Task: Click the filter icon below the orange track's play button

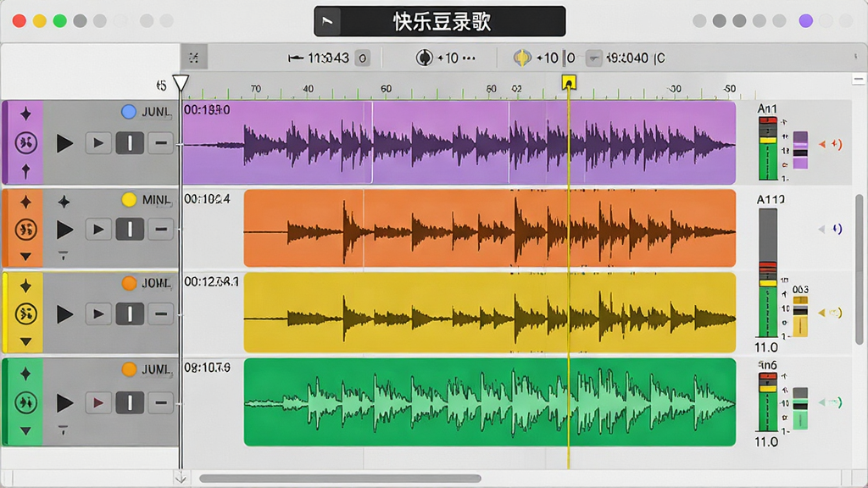Action: (63, 256)
